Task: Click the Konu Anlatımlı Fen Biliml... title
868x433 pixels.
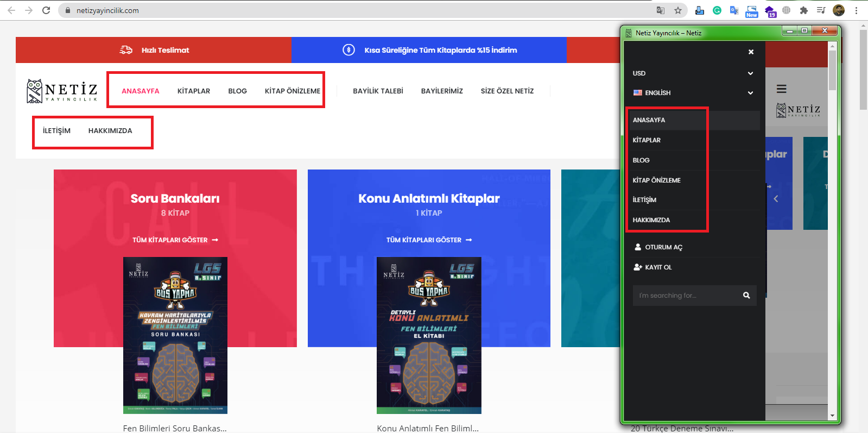Action: [428, 428]
